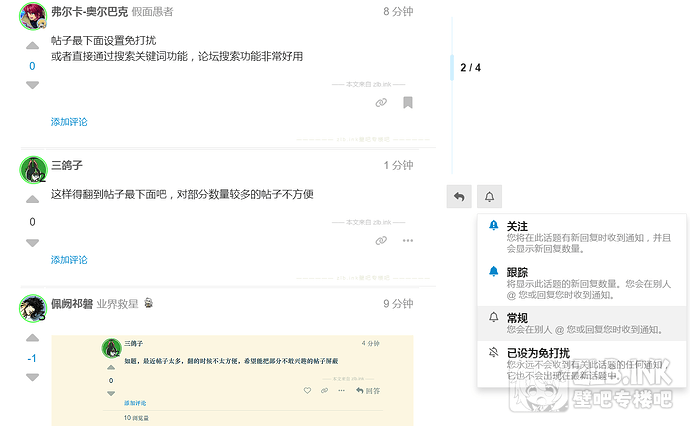Click the reply arrow button beside timeline

pos(459,196)
